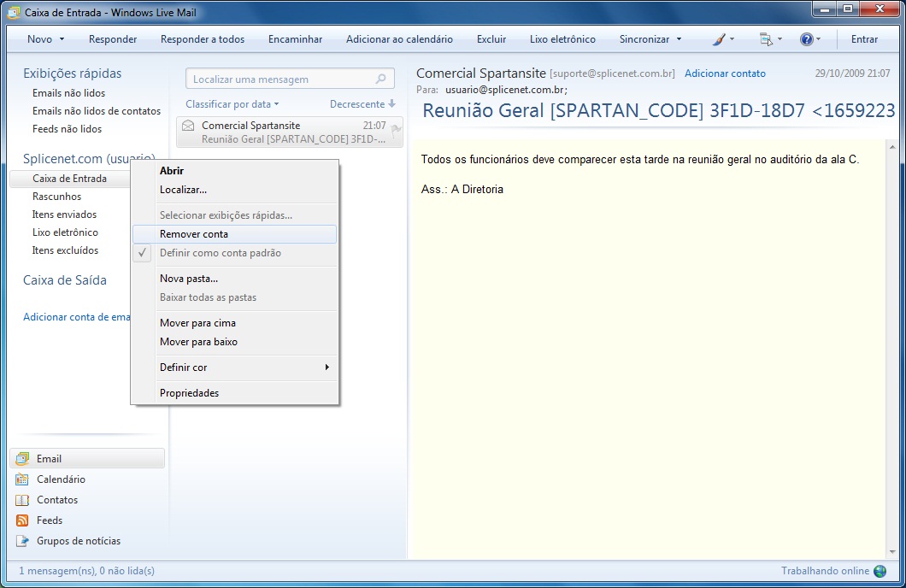This screenshot has height=588, width=906.
Task: Click the Excluir toolbar button
Action: [x=491, y=39]
